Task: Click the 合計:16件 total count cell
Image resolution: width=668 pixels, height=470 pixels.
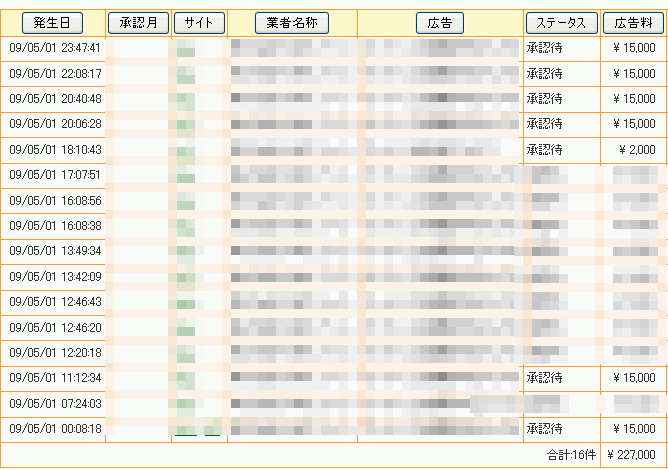Action: (571, 455)
